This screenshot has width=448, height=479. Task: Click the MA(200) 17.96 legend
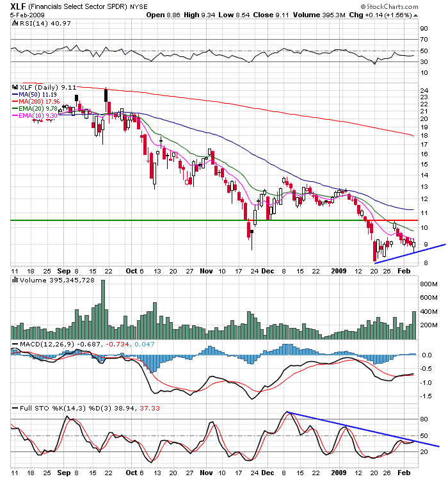pyautogui.click(x=36, y=101)
